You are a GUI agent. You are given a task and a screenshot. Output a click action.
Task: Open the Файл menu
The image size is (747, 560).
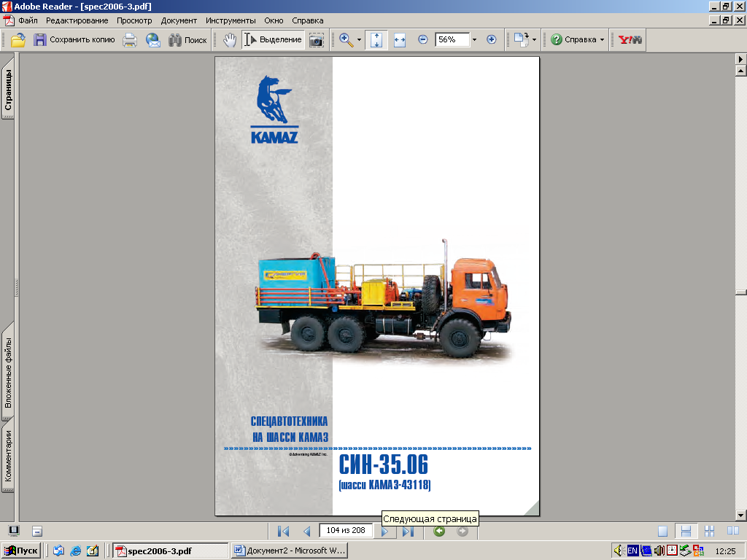28,20
